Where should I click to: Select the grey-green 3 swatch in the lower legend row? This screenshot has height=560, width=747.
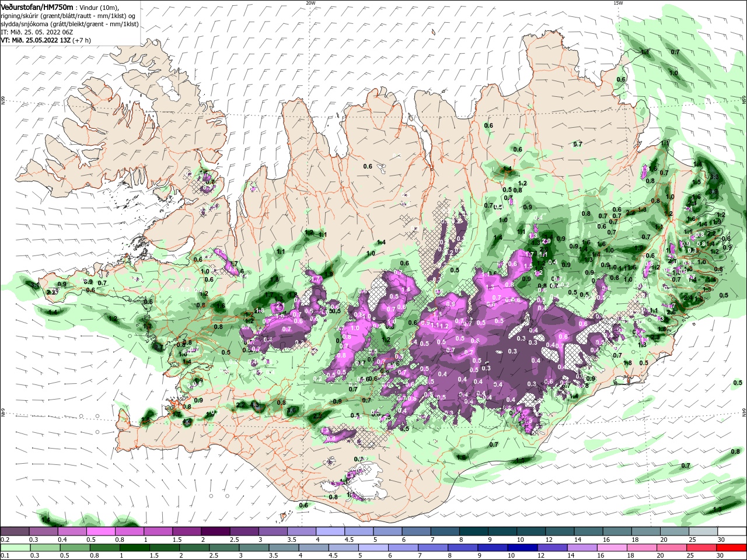point(253,548)
